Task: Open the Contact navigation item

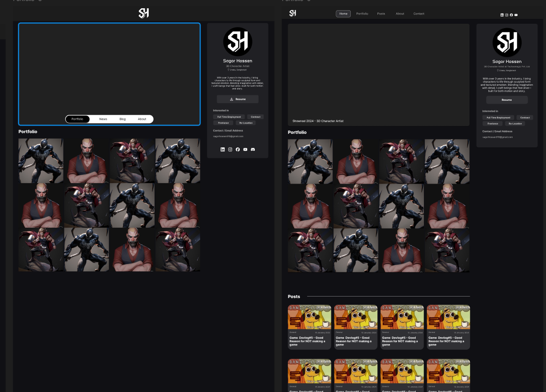Action: 419,14
